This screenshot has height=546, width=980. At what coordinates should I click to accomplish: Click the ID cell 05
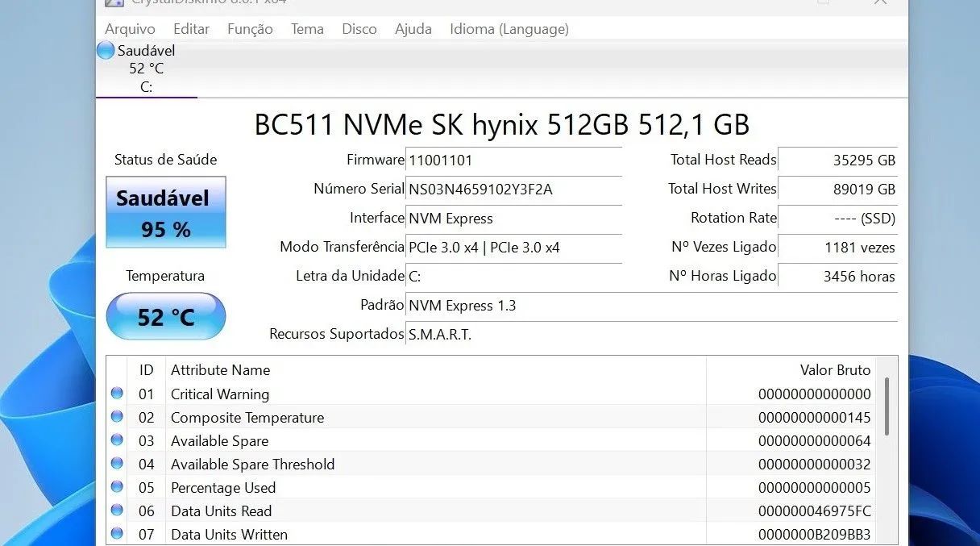tap(146, 488)
